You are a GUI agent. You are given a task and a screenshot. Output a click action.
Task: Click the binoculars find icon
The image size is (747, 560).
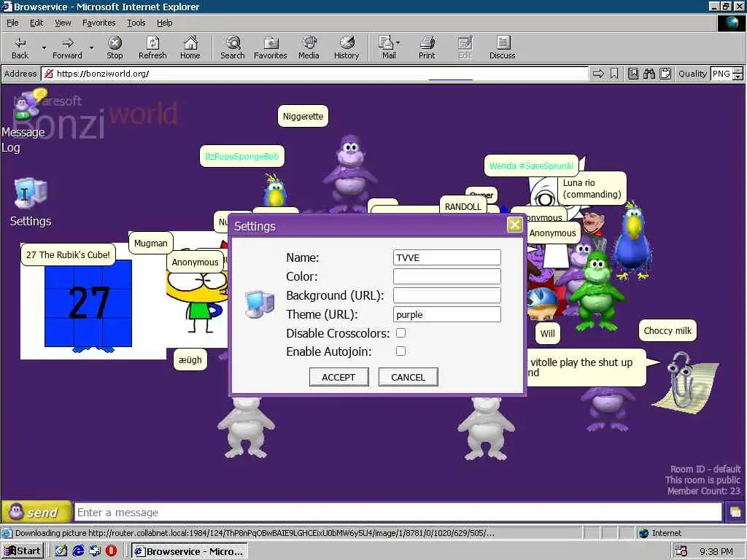[649, 74]
